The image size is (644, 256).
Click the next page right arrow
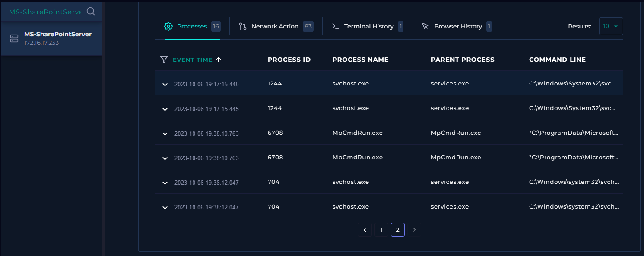414,230
